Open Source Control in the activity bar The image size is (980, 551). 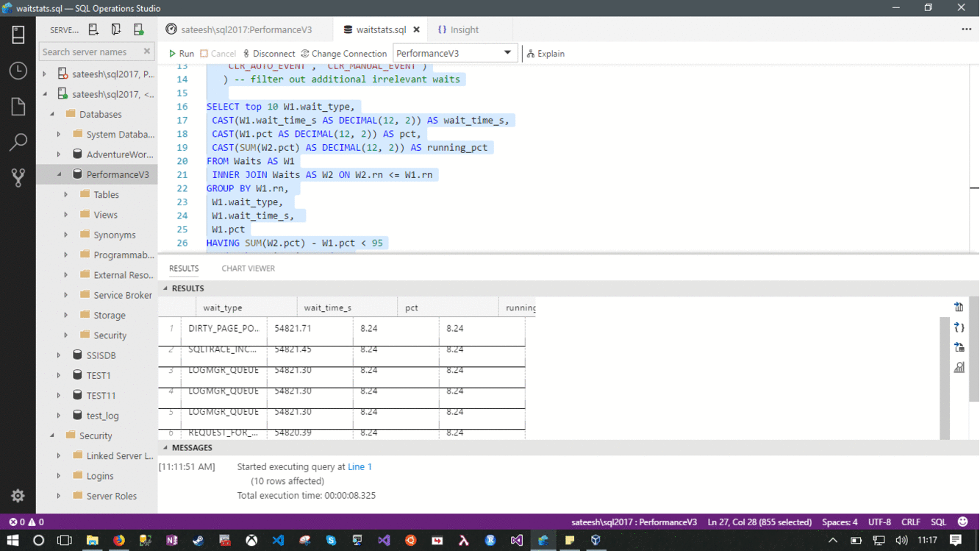[18, 177]
